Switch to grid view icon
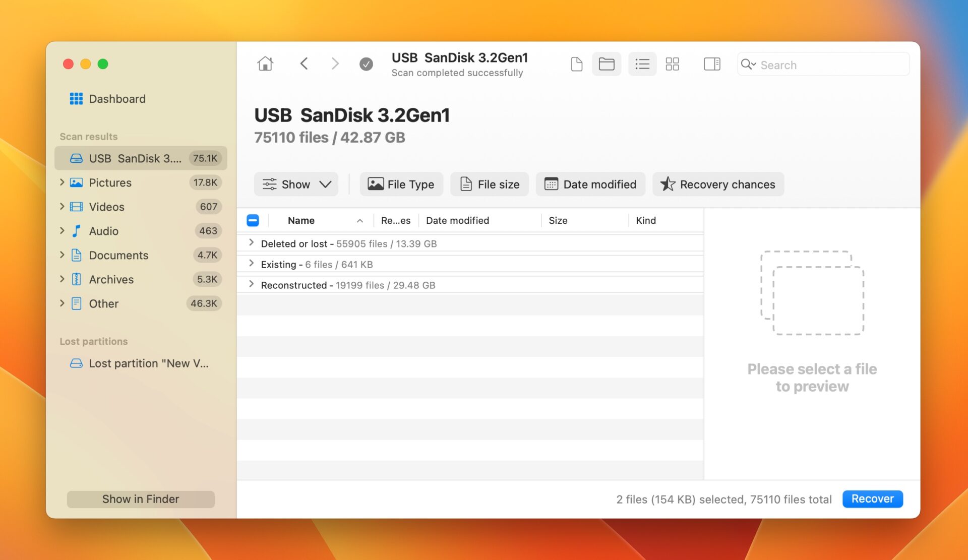This screenshot has height=560, width=968. [x=673, y=64]
